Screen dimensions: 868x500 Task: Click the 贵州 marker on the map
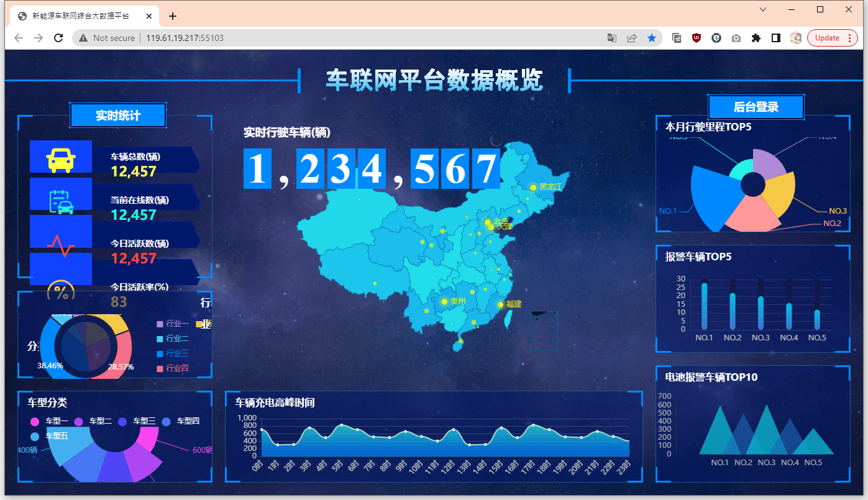pyautogui.click(x=444, y=302)
